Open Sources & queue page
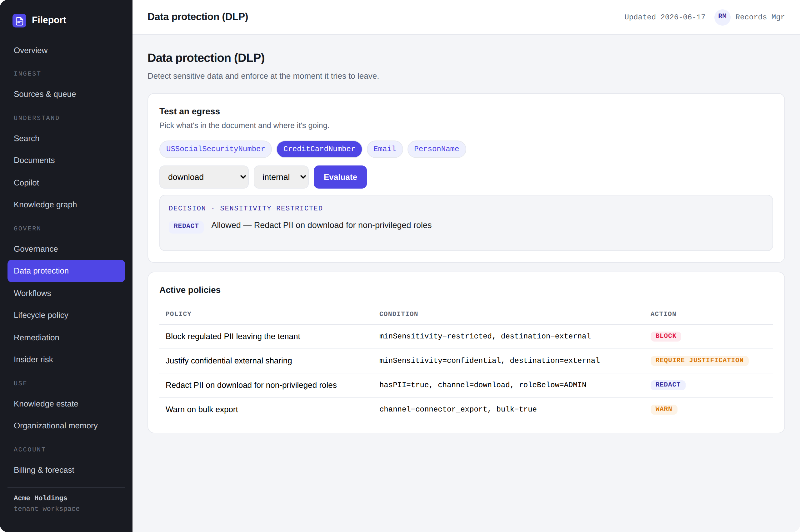Viewport: 800px width, 532px height. [x=66, y=94]
